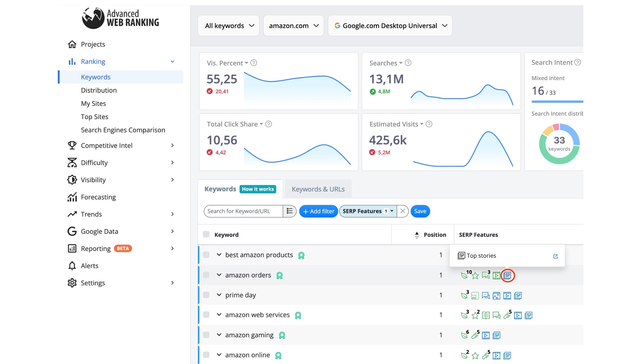The width and height of the screenshot is (641, 364).
Task: Click the video SERP icon in amazon gaming row
Action: click(x=486, y=335)
